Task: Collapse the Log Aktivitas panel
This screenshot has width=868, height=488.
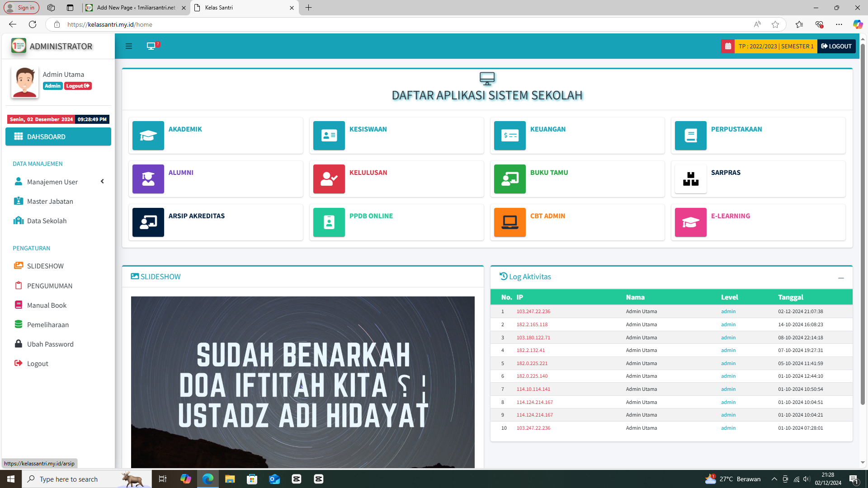Action: click(x=841, y=278)
